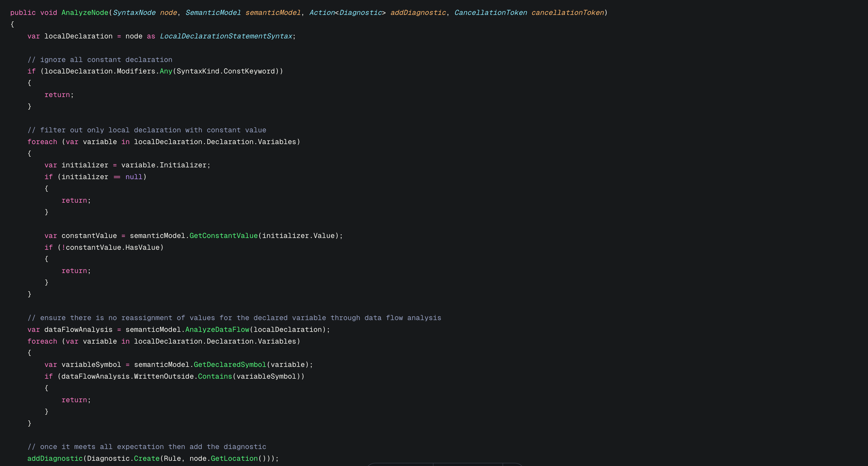Click the rightmost button in bottom group
The height and width of the screenshot is (466, 868).
pos(513,465)
